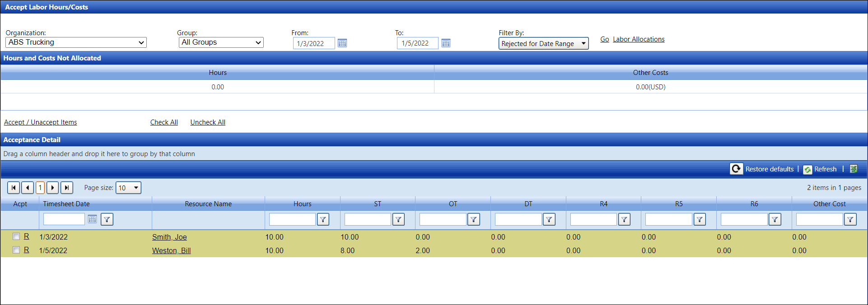Open the To date calendar picker
Viewport: 868px width, 305px height.
point(446,43)
